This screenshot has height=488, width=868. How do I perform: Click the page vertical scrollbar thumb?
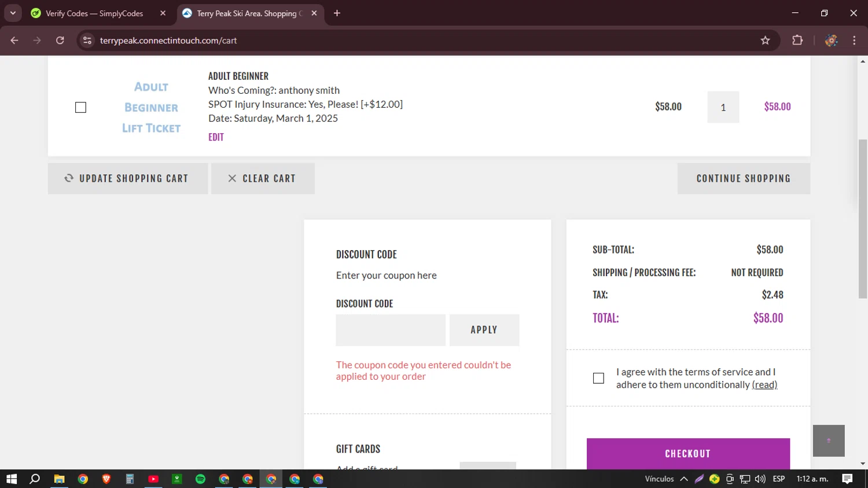[x=863, y=219]
